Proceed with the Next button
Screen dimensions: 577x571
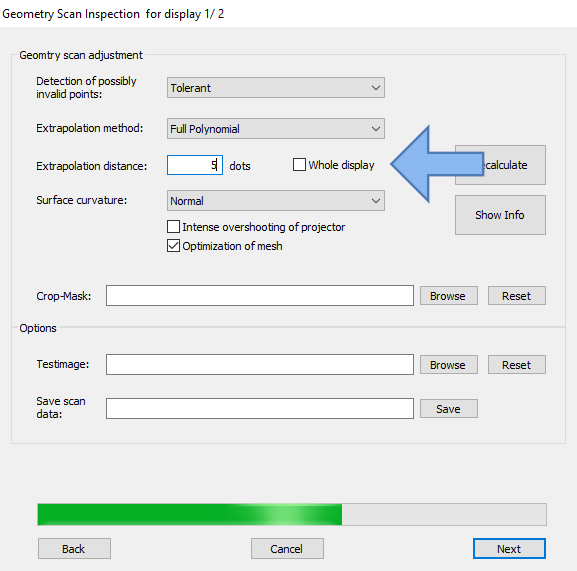point(509,549)
